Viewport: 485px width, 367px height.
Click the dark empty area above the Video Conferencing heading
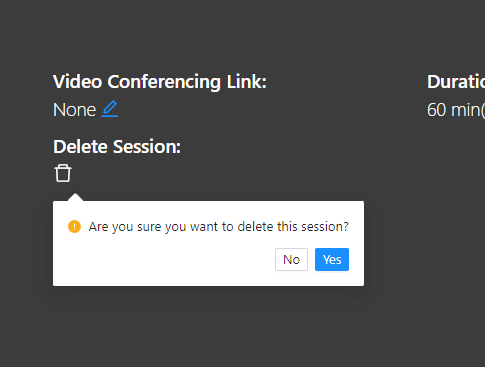point(160,37)
